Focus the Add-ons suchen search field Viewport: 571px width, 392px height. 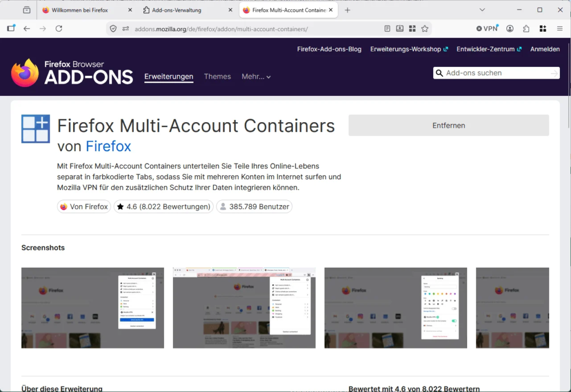click(x=496, y=73)
